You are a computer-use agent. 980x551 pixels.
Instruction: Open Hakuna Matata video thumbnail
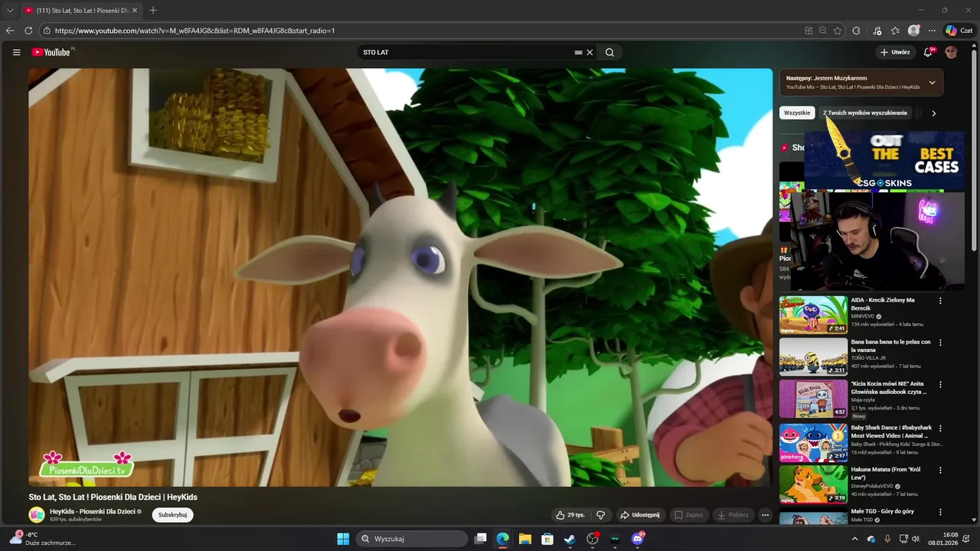coord(813,484)
